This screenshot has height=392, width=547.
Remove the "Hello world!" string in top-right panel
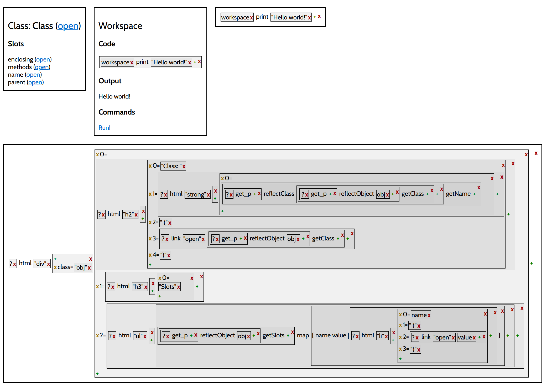pyautogui.click(x=309, y=18)
